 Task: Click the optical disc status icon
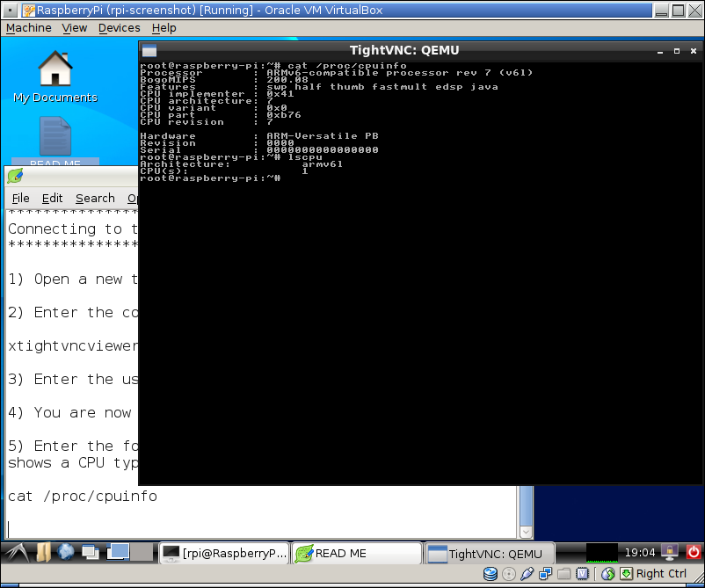[508, 574]
